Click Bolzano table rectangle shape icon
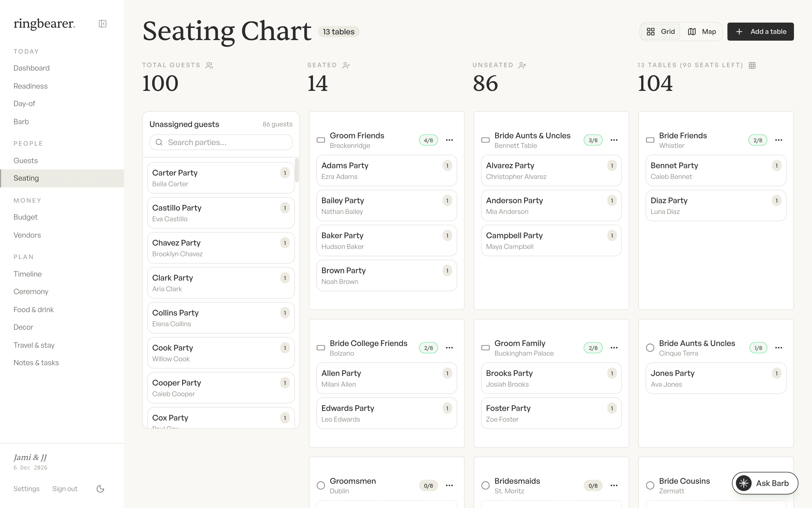 point(321,348)
